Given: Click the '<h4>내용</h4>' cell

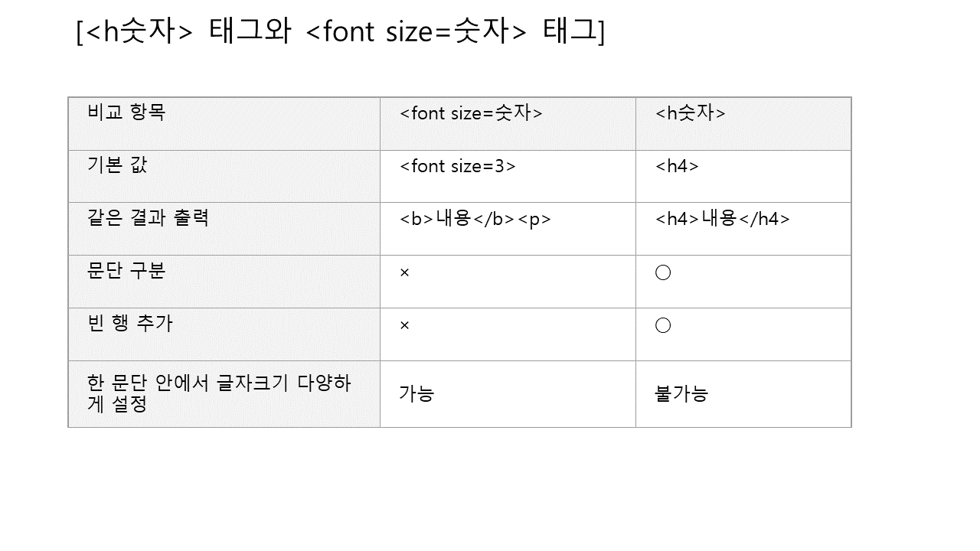Looking at the screenshot, I should [723, 219].
